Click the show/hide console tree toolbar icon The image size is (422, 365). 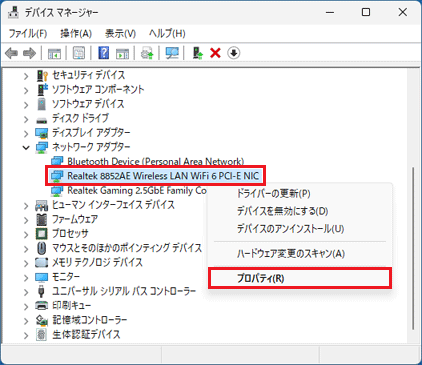pos(54,53)
